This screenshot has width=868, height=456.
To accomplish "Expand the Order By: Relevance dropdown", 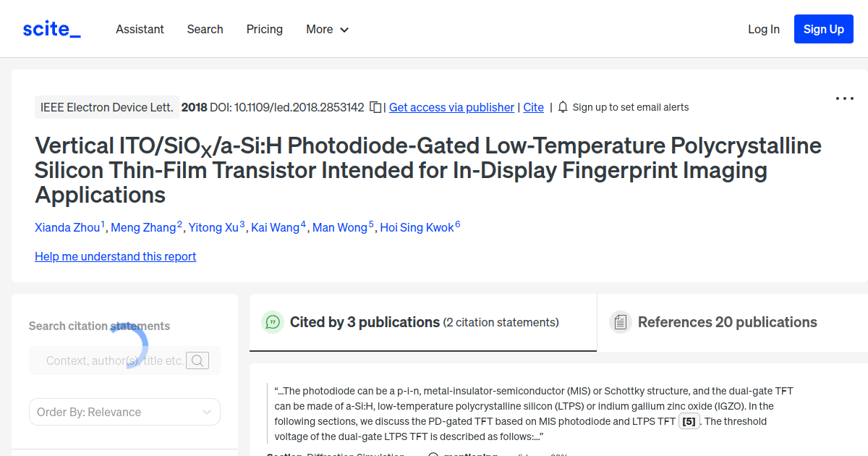I will point(124,411).
